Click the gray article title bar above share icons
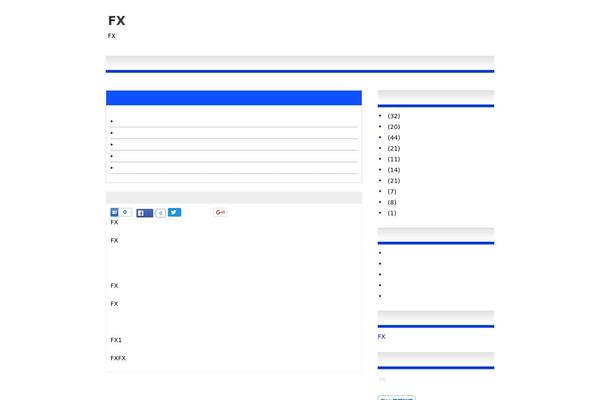 click(x=234, y=198)
